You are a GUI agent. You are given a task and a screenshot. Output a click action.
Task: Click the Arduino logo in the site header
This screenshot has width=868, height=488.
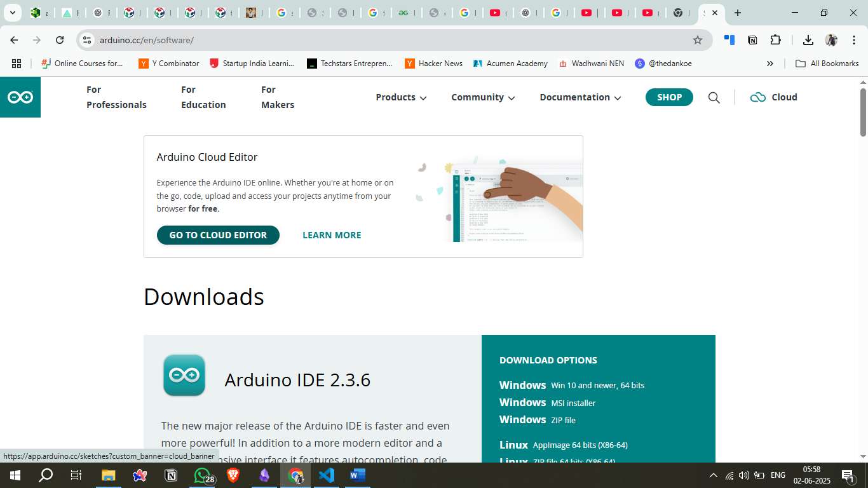coord(20,97)
